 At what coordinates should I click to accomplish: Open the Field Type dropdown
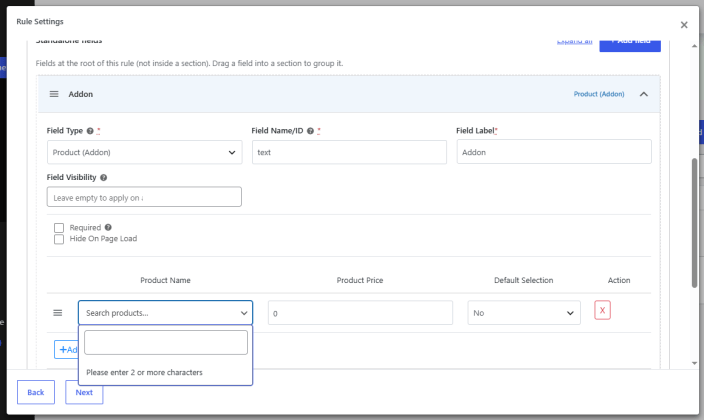[x=145, y=152]
